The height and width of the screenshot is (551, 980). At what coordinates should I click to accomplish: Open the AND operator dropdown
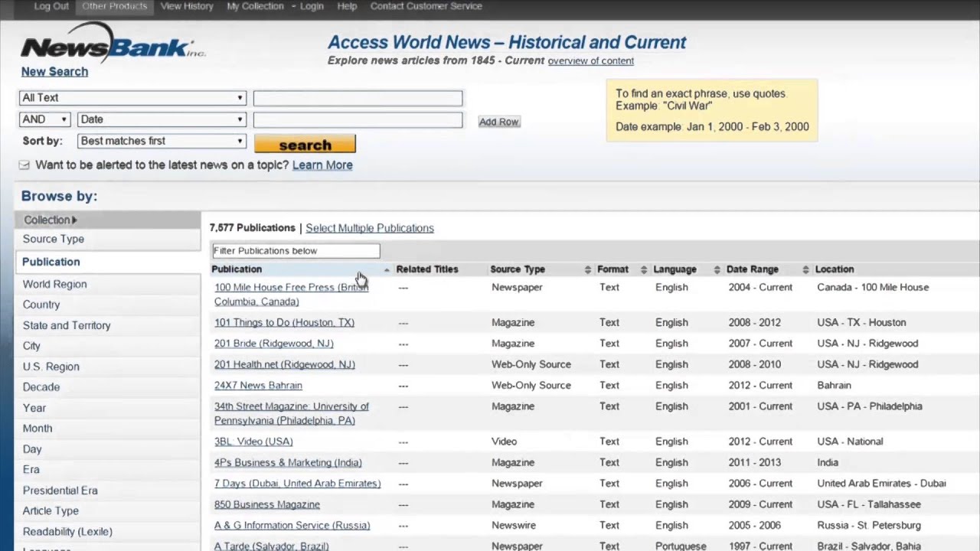[x=44, y=119]
